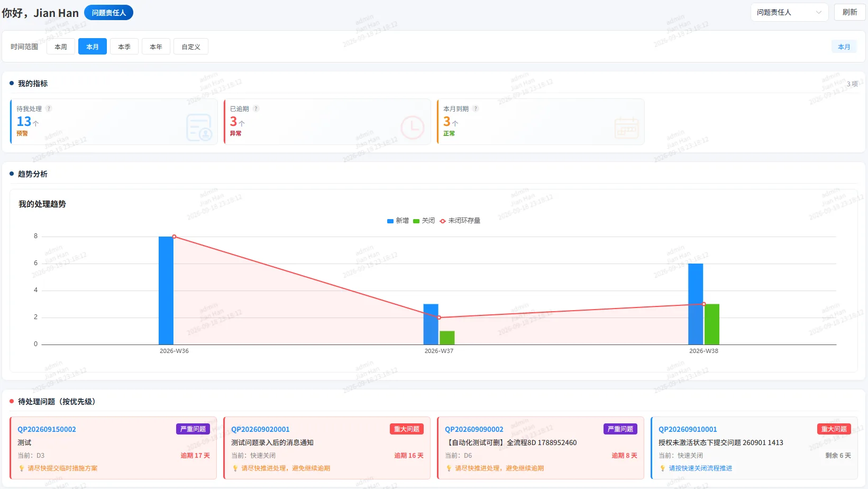The width and height of the screenshot is (868, 489).
Task: Click 请按快速关闭流程推进 hint text
Action: click(700, 468)
